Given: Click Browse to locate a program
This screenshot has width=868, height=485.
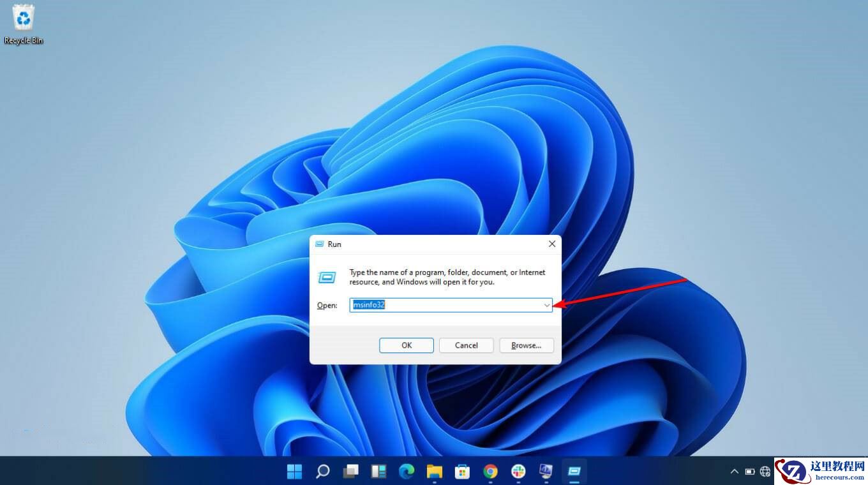Looking at the screenshot, I should click(526, 345).
